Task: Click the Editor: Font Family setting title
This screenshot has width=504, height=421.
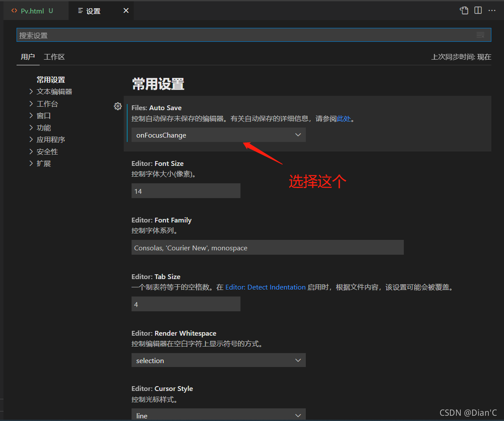Action: (x=161, y=220)
